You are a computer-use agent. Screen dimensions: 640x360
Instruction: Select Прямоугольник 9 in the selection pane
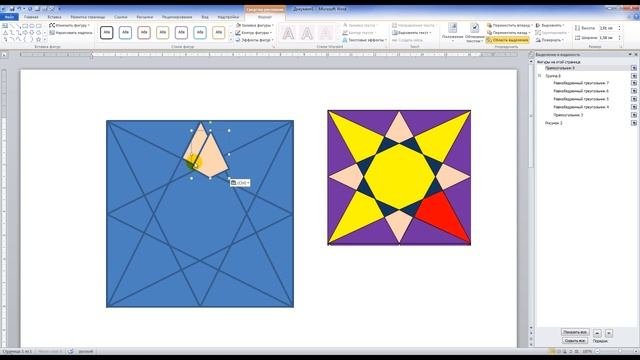click(583, 68)
